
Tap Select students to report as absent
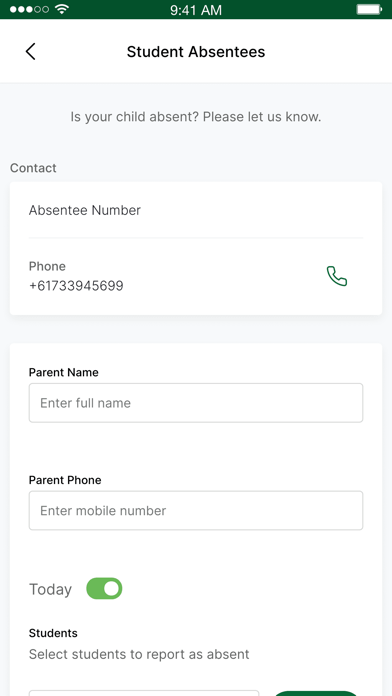click(x=139, y=654)
